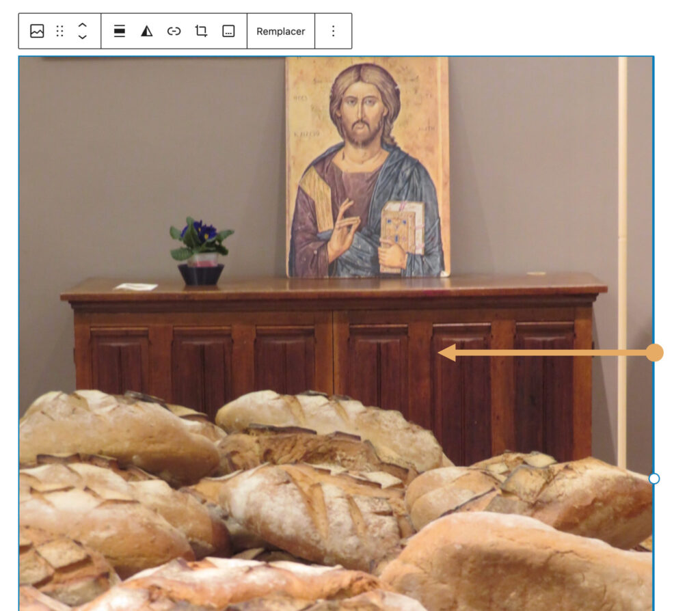Click the white paper on the cabinet top
The image size is (700, 611).
(136, 286)
